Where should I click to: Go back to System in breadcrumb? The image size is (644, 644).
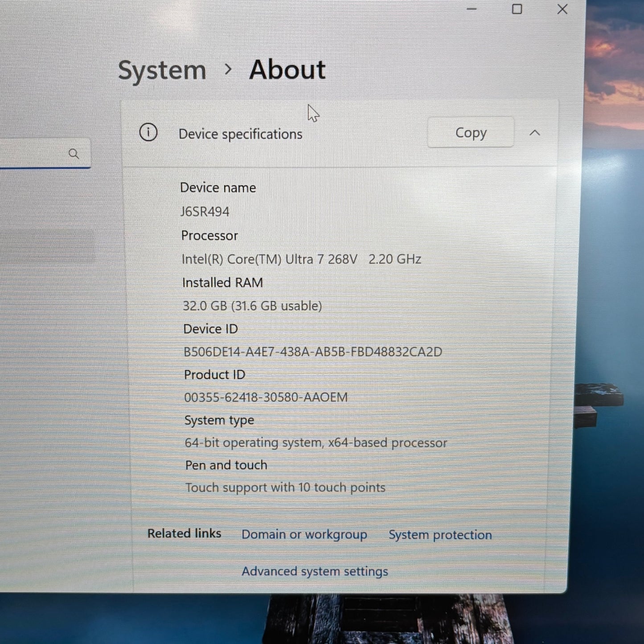pyautogui.click(x=162, y=70)
